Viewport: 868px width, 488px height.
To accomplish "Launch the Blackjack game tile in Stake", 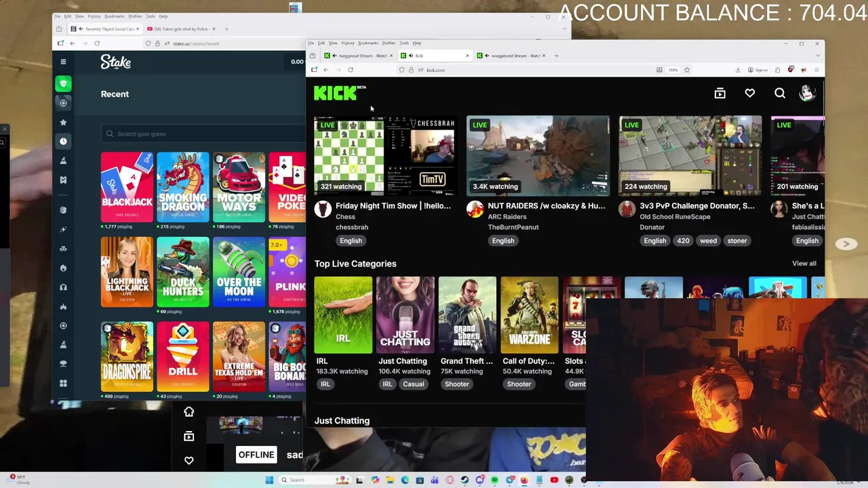I will coord(127,187).
